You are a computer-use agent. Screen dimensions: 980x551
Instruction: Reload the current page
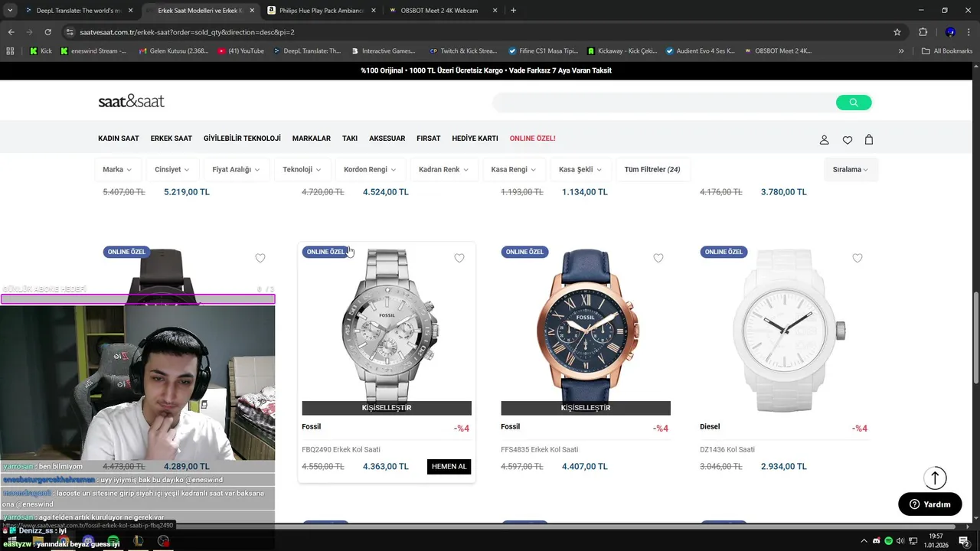click(47, 32)
